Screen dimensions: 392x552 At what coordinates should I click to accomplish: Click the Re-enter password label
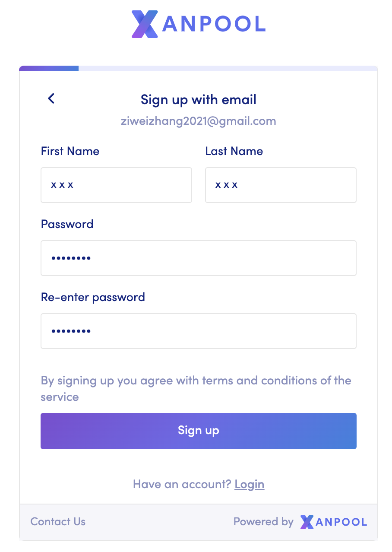93,297
